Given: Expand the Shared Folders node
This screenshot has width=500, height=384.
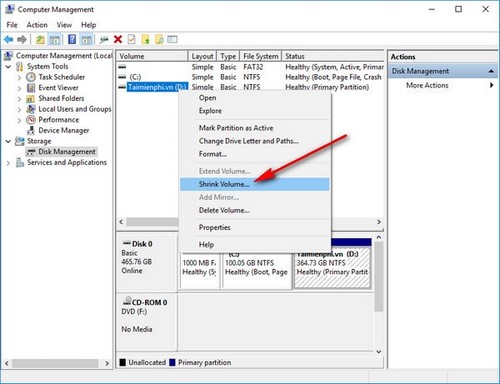Looking at the screenshot, I should (19, 99).
